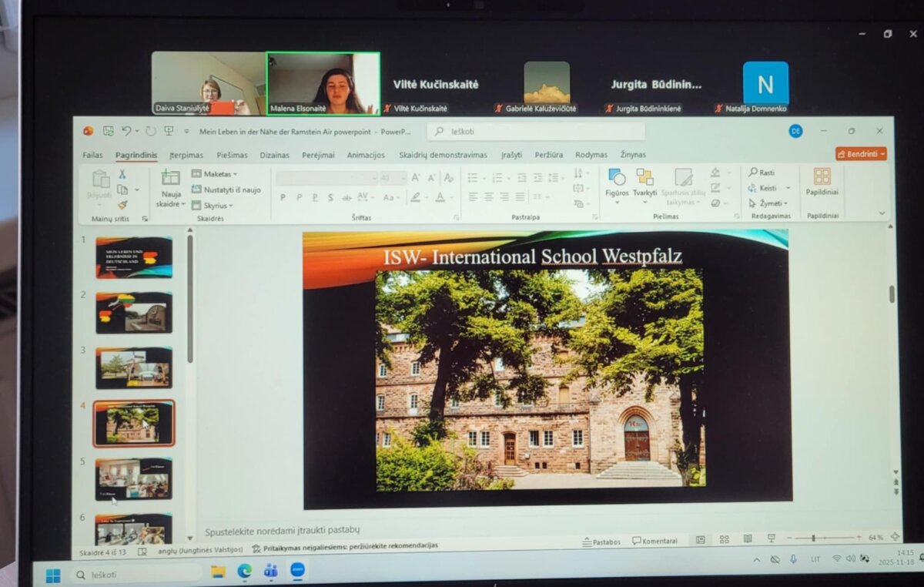
Task: Open the Figūros shapes gallery
Action: [617, 178]
